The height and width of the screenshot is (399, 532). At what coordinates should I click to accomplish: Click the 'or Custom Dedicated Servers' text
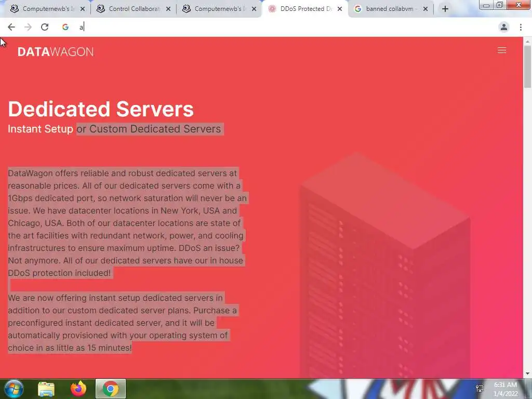click(149, 129)
